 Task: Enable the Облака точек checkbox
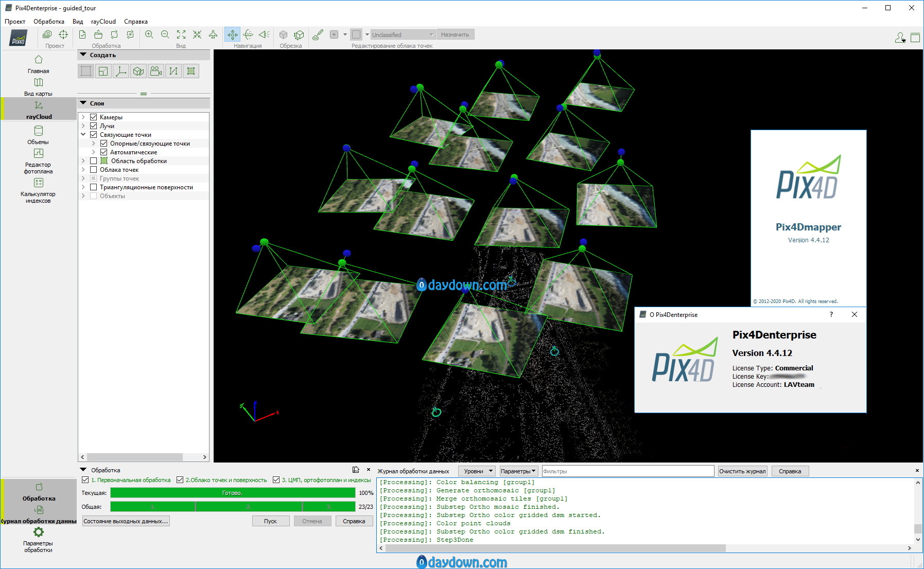click(94, 170)
